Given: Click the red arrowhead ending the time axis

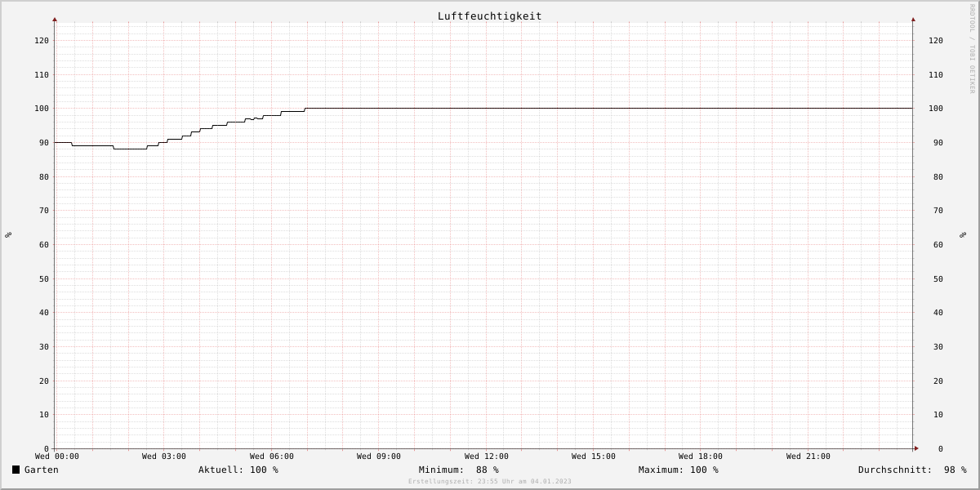Looking at the screenshot, I should (916, 448).
